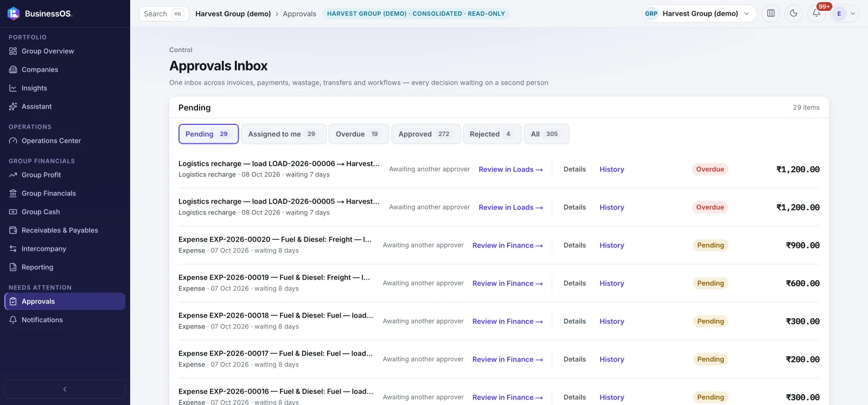Screen dimensions: 868x405
Task: Open the user avatar E menu
Action: coord(845,14)
